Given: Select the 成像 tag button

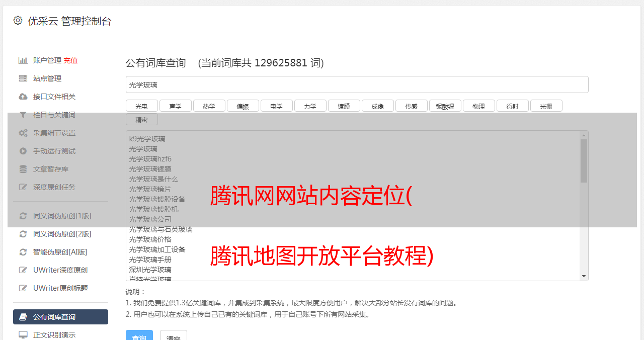Looking at the screenshot, I should (x=377, y=106).
